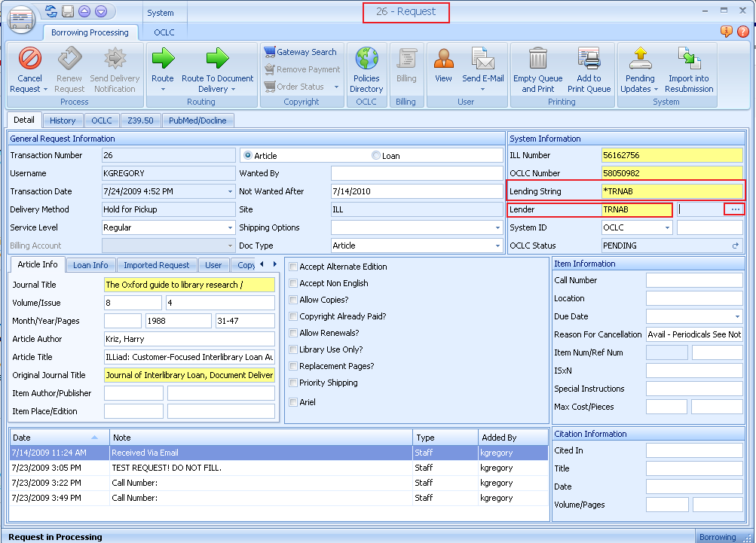Enable the Allow Copies? checkbox

pyautogui.click(x=294, y=299)
